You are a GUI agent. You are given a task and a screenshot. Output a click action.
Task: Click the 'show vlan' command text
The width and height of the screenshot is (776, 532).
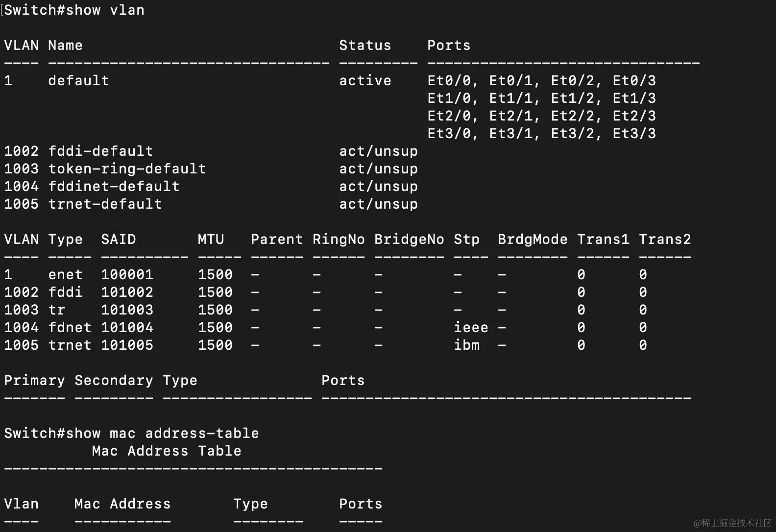coord(105,10)
